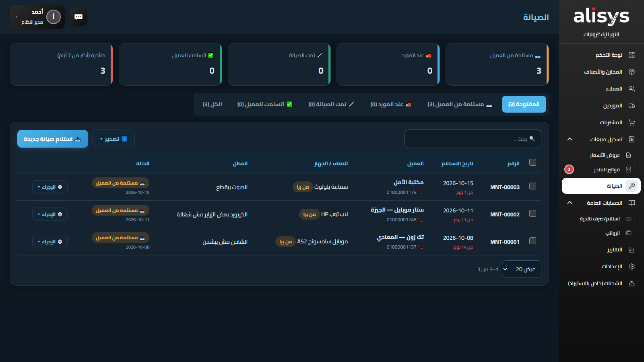644x362 pixels.
Task: Switch to at supplier (عند المورد) tab
Action: [x=391, y=105]
